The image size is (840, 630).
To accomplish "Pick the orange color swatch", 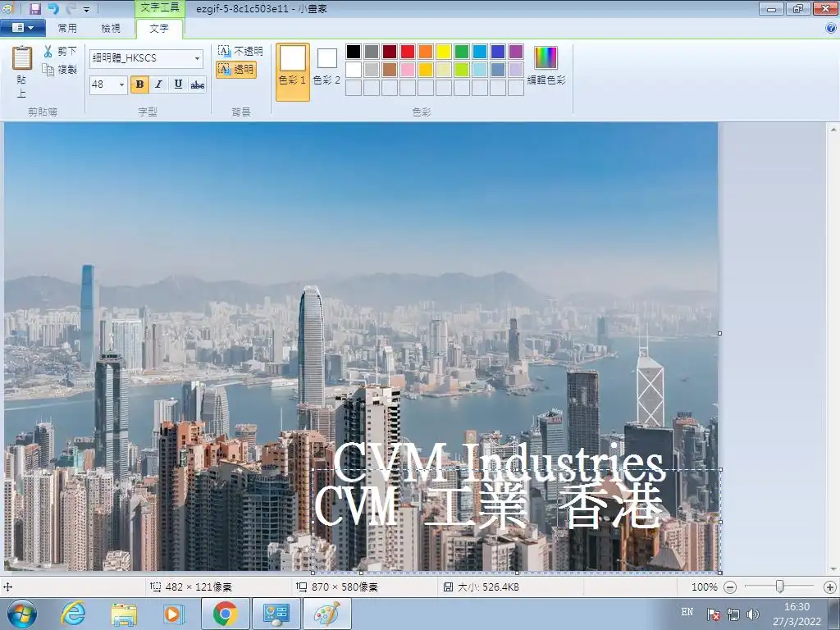I will (426, 52).
